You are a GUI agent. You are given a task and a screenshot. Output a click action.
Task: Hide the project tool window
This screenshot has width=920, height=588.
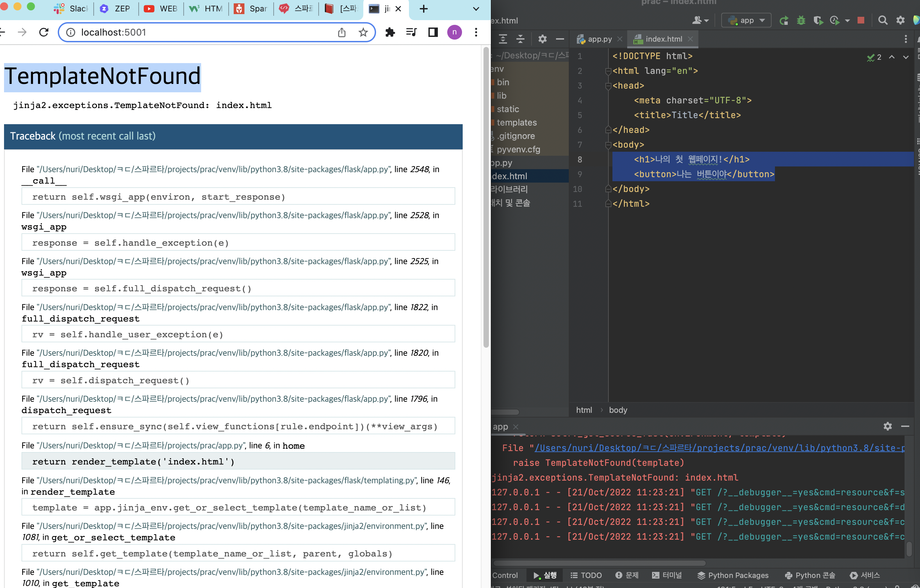point(560,39)
